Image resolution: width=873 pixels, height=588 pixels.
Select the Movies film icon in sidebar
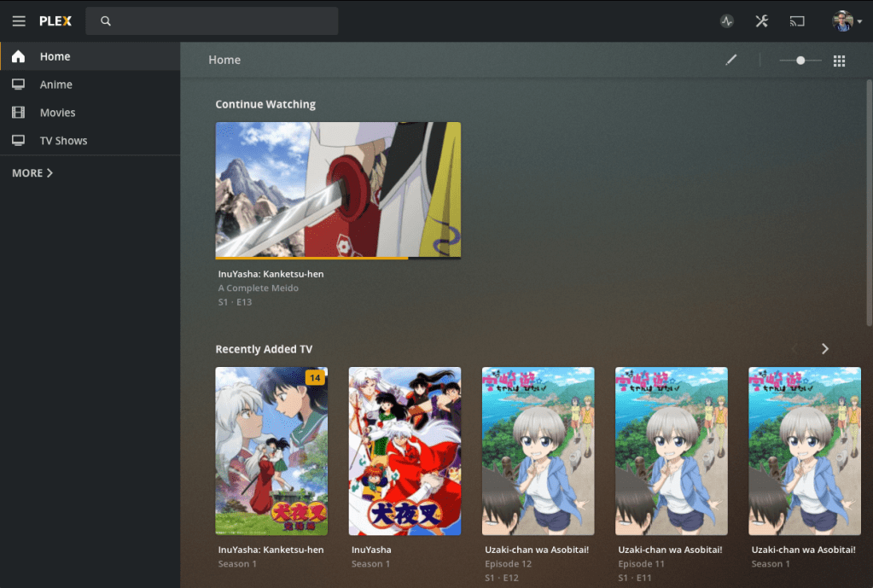[18, 112]
